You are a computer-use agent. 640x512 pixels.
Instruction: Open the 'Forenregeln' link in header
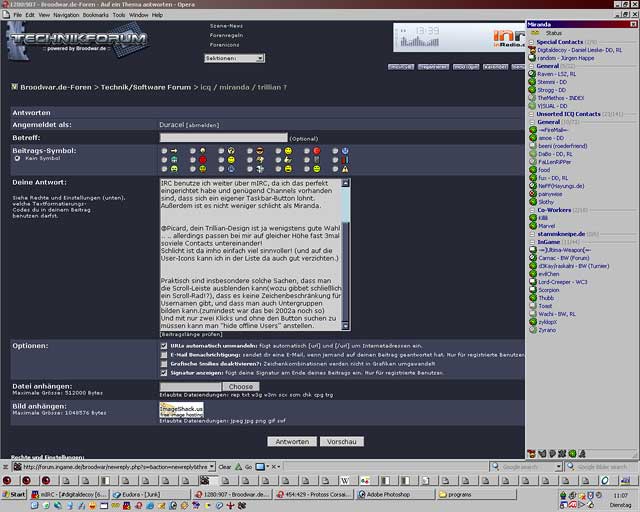pos(226,36)
